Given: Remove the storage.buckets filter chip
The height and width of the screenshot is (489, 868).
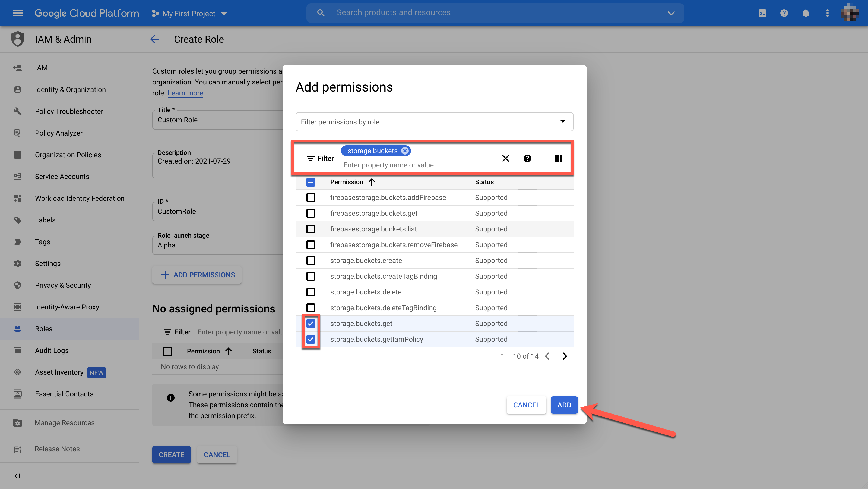Looking at the screenshot, I should coord(405,151).
